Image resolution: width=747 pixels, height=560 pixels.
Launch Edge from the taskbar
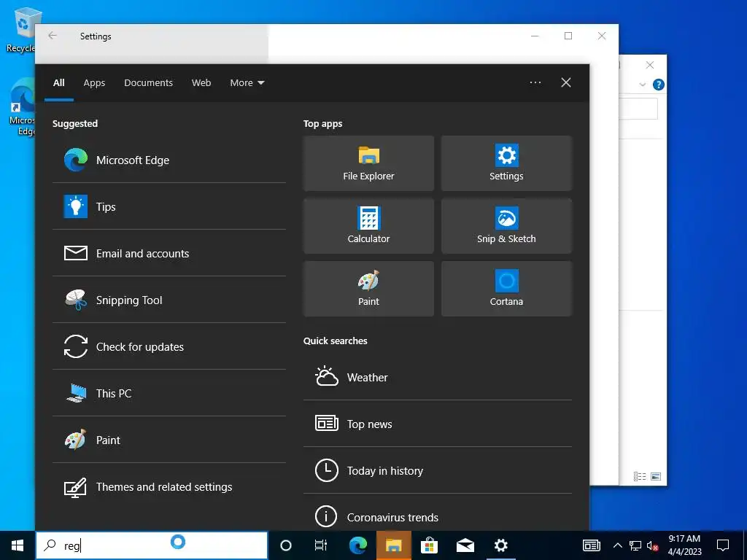[x=358, y=545]
